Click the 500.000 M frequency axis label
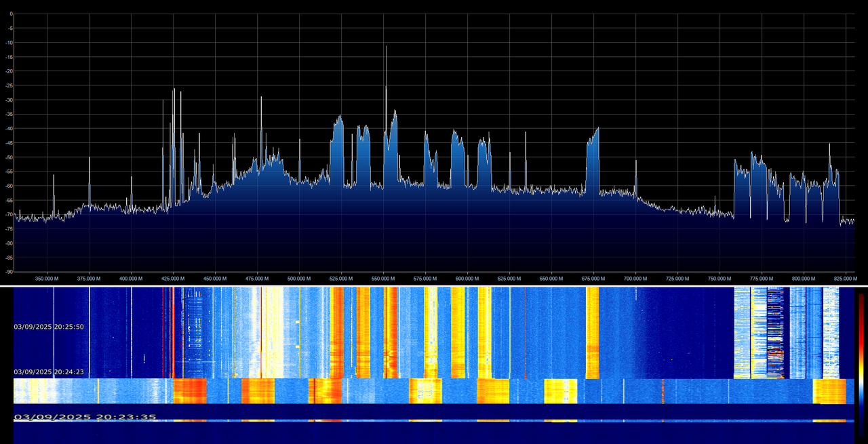 pos(299,278)
